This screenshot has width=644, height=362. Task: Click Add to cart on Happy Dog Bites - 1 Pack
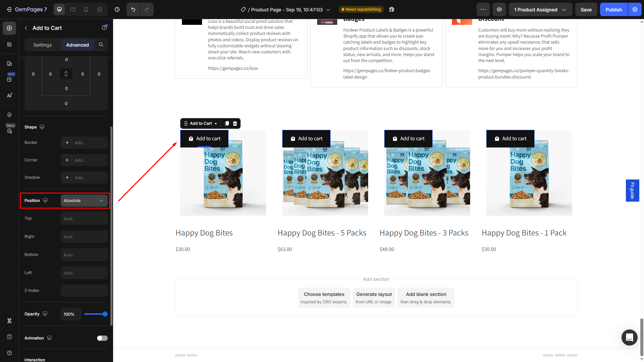pyautogui.click(x=510, y=139)
